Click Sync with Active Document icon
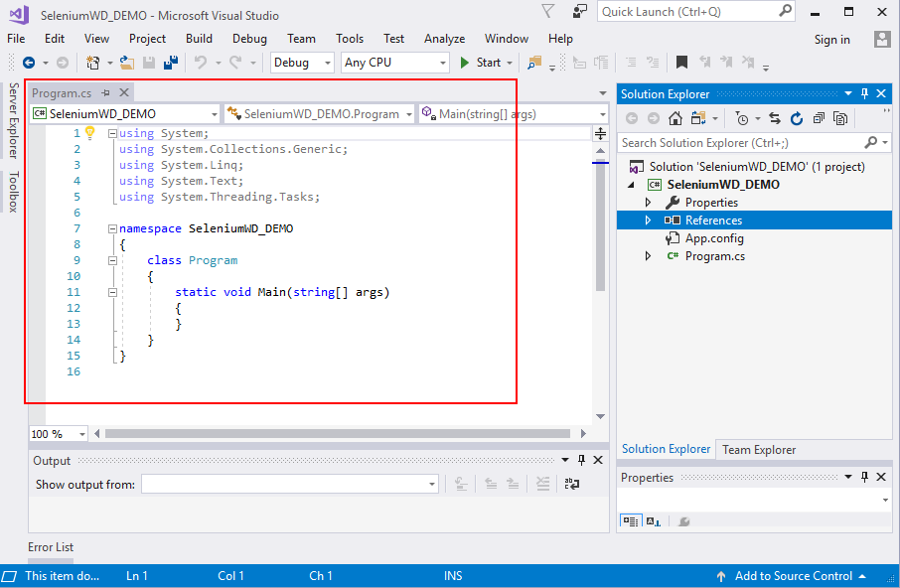Viewport: 900px width, 588px height. pos(775,118)
